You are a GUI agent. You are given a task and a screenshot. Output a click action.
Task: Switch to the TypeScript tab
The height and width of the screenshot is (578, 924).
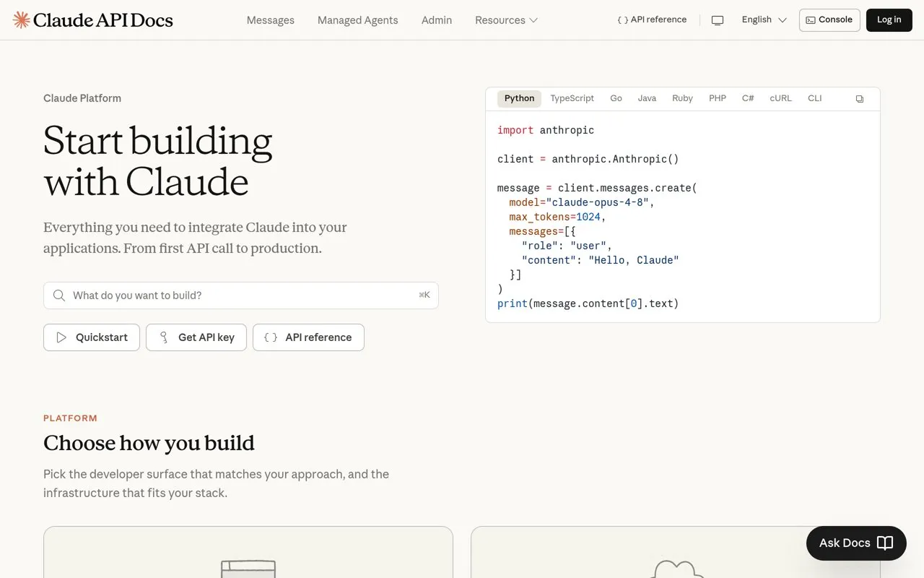[x=572, y=98]
